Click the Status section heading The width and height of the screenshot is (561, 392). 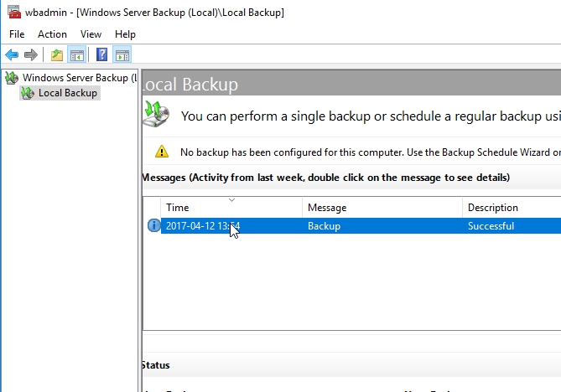coord(156,365)
